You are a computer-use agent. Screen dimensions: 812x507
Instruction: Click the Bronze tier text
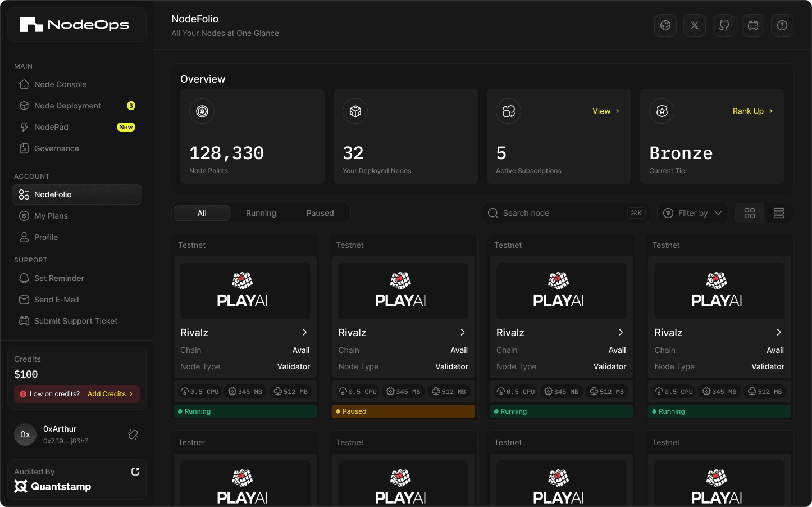pyautogui.click(x=681, y=153)
